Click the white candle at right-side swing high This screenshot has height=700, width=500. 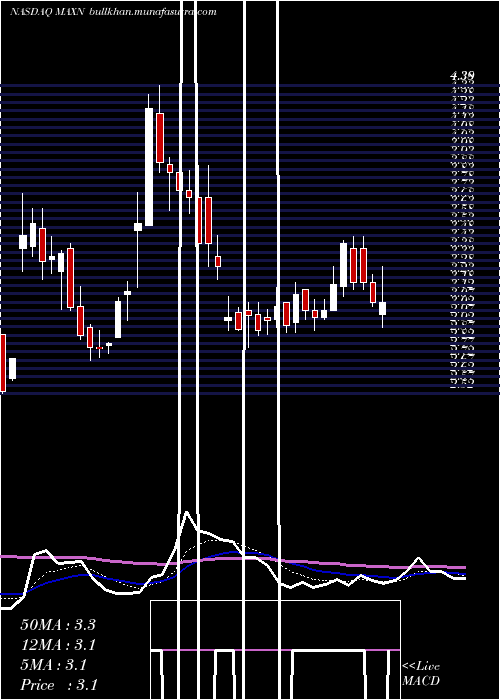click(x=343, y=265)
